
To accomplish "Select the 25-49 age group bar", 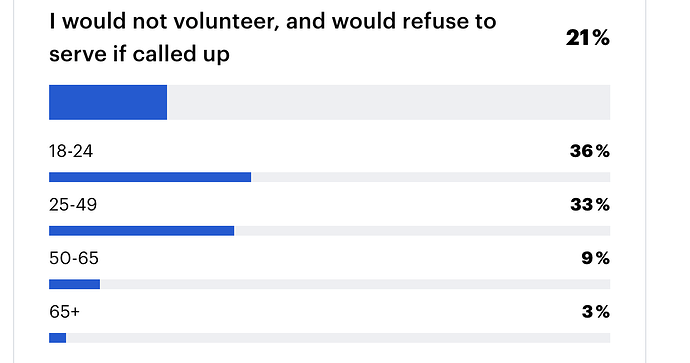I will pyautogui.click(x=142, y=231).
